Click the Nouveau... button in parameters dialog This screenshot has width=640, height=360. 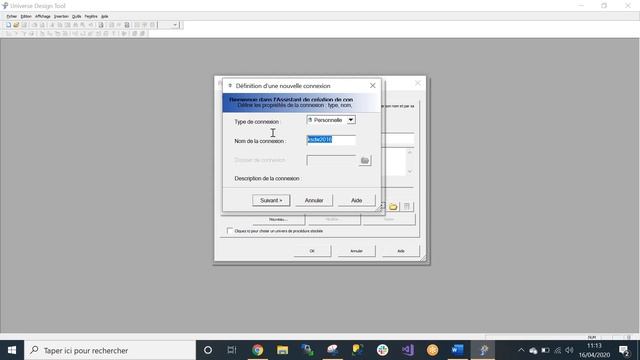pyautogui.click(x=278, y=220)
